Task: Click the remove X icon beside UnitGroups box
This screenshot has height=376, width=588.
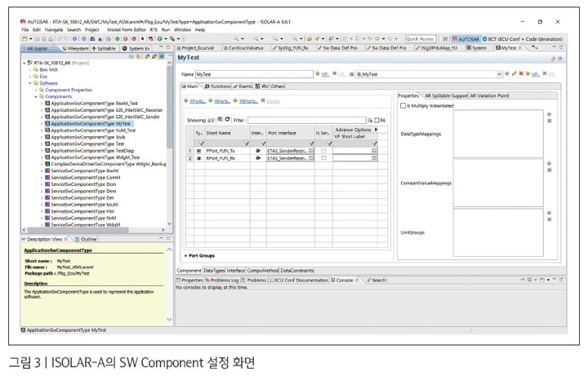Action: [x=550, y=219]
